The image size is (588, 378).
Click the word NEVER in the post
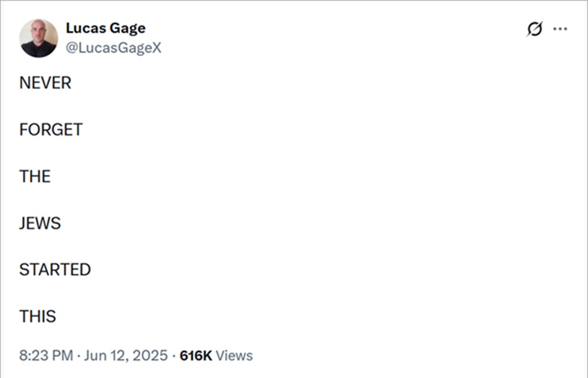tap(45, 83)
